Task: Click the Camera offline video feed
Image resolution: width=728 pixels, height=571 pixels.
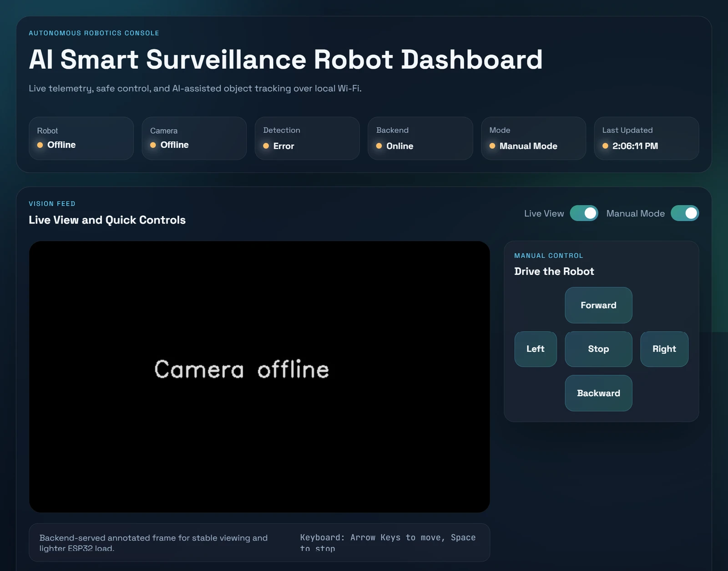Action: (x=259, y=377)
